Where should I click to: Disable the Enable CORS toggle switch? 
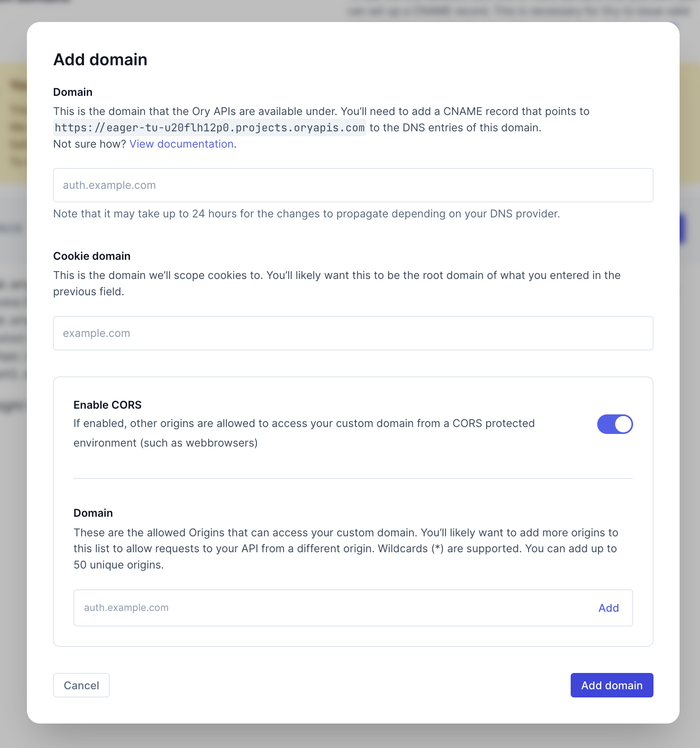tap(615, 424)
